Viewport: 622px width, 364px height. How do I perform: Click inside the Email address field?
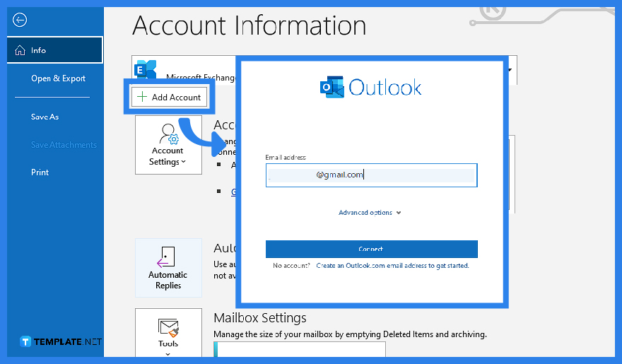(x=371, y=175)
